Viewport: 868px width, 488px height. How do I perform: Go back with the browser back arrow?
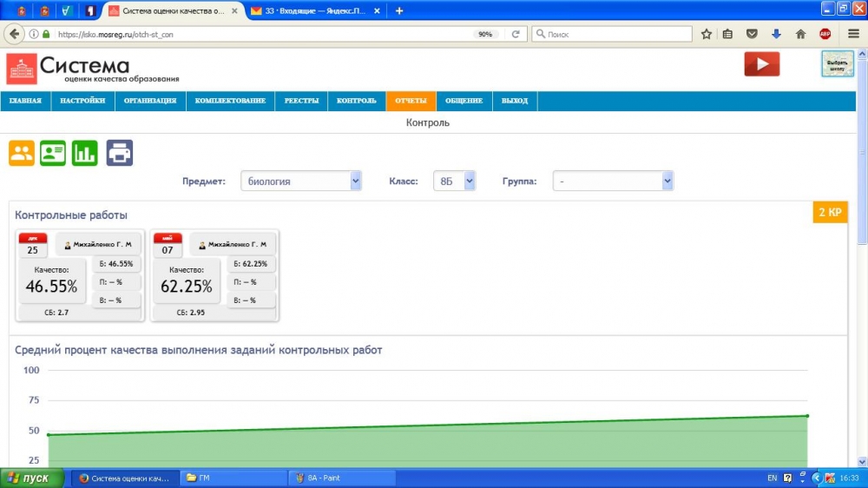(14, 34)
